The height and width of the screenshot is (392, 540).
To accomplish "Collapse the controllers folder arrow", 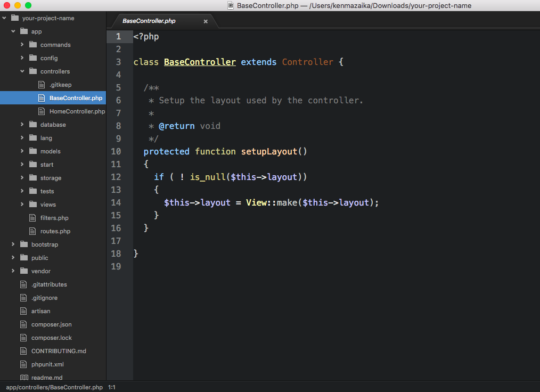I will click(x=22, y=71).
